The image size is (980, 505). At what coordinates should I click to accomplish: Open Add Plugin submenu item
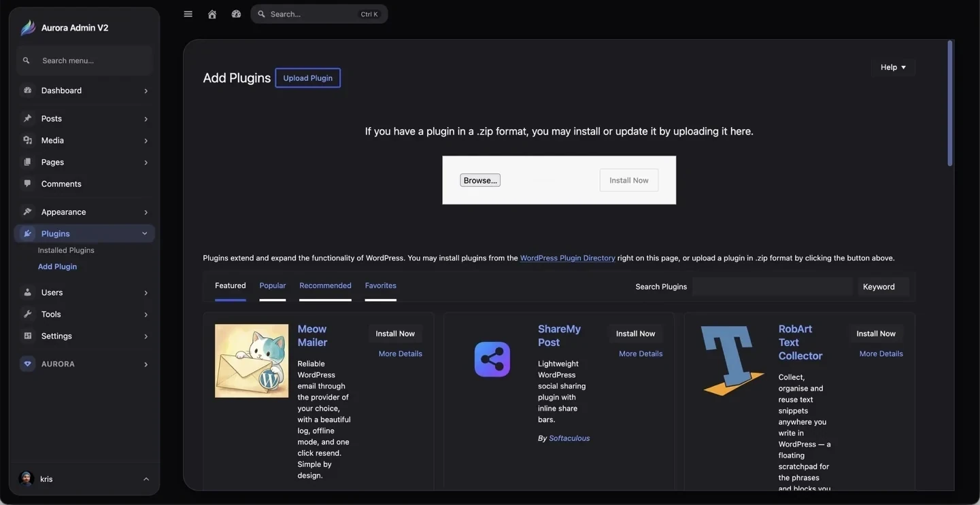coord(57,266)
